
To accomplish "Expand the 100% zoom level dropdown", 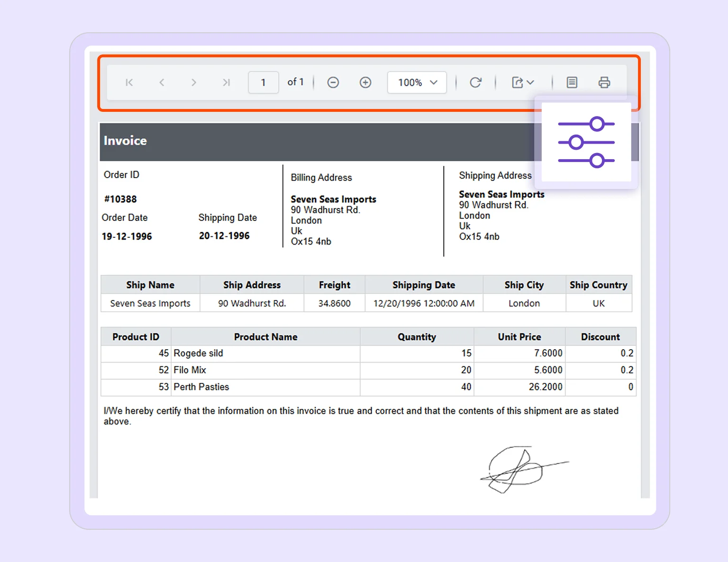I will tap(417, 82).
